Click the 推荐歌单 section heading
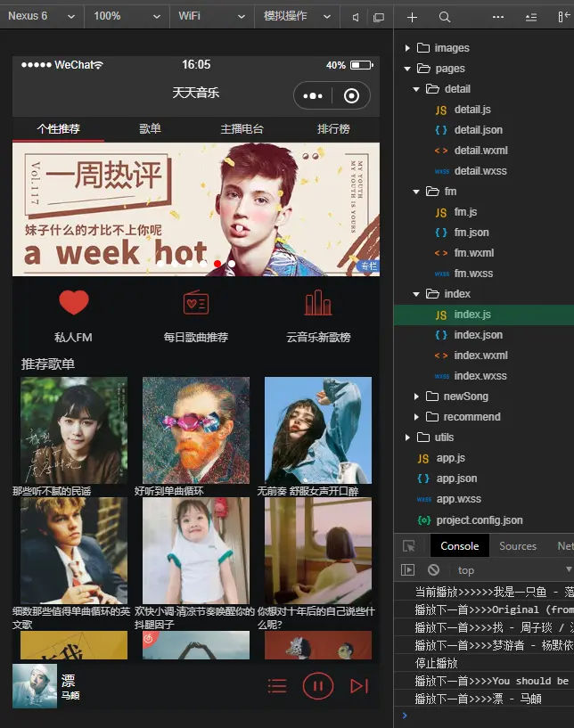 point(48,364)
